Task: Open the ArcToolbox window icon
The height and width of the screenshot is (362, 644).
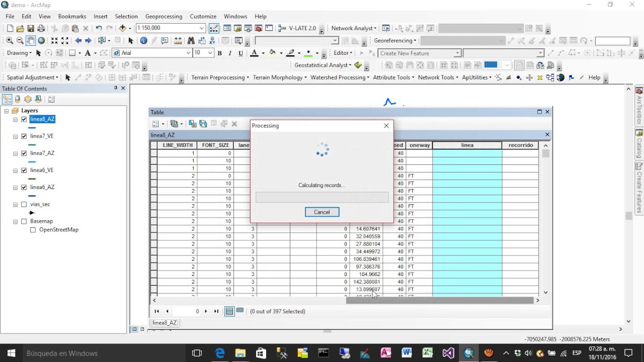Action: pos(259,29)
